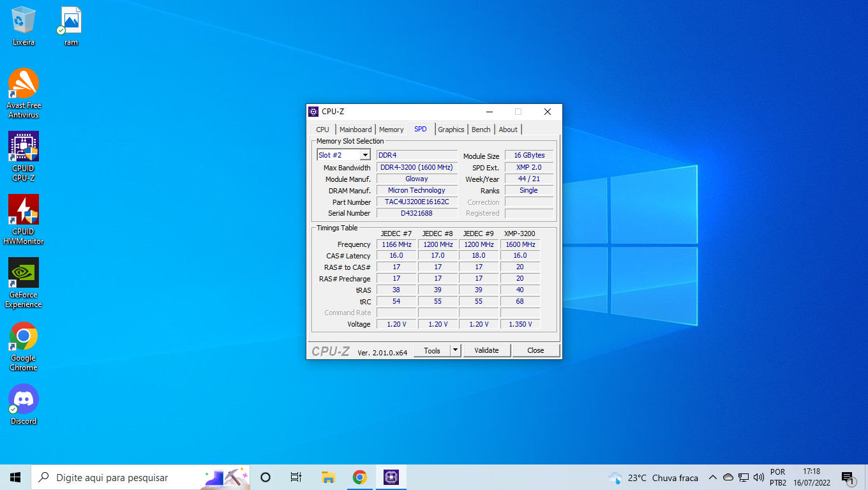Launch Avast Free Antivirus desktop shortcut

point(24,93)
